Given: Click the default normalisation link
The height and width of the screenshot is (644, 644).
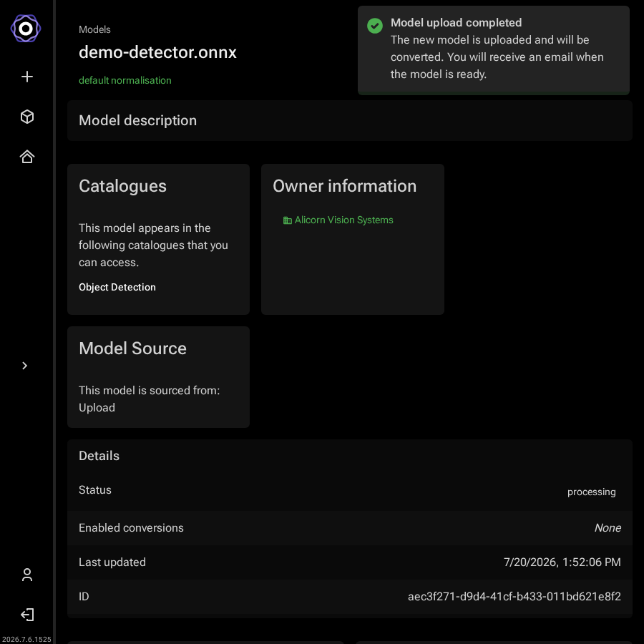Looking at the screenshot, I should [x=125, y=80].
